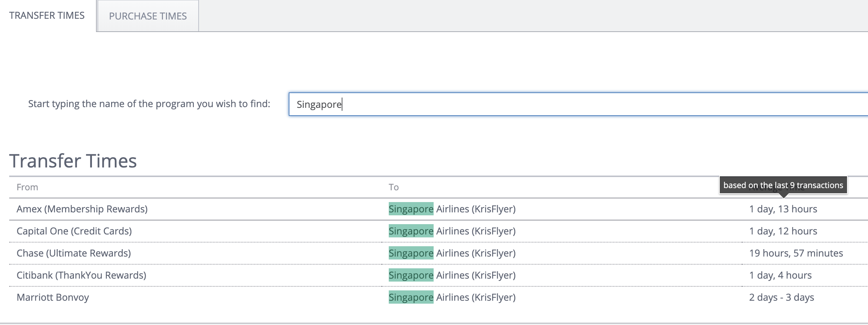This screenshot has height=325, width=868.
Task: Select Amex (Membership Rewards) in the From column
Action: (x=82, y=209)
